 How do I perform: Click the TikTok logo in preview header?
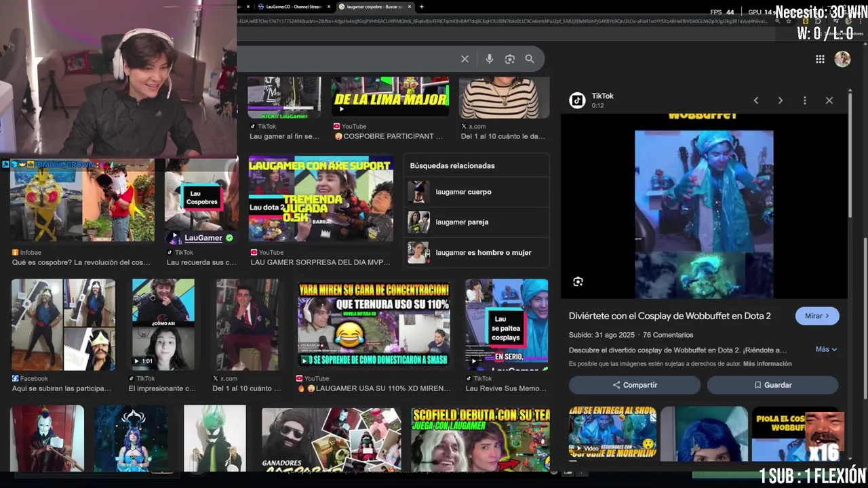coord(577,100)
